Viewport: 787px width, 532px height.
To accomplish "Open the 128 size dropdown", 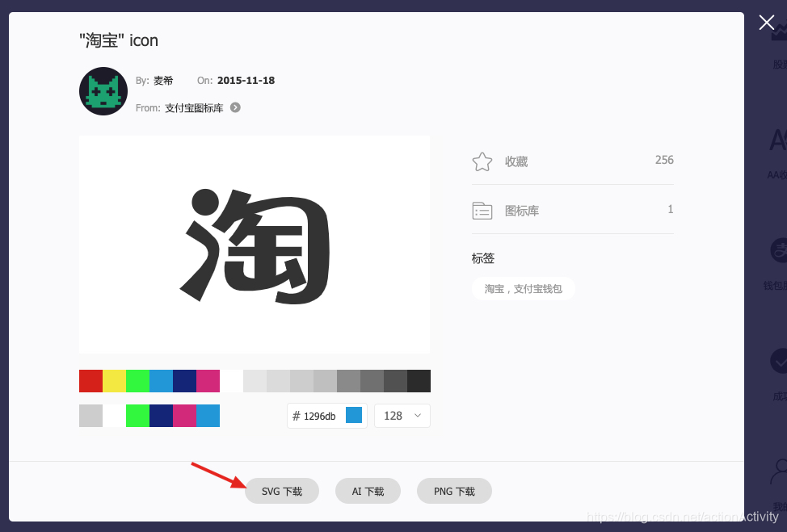I will pos(402,416).
